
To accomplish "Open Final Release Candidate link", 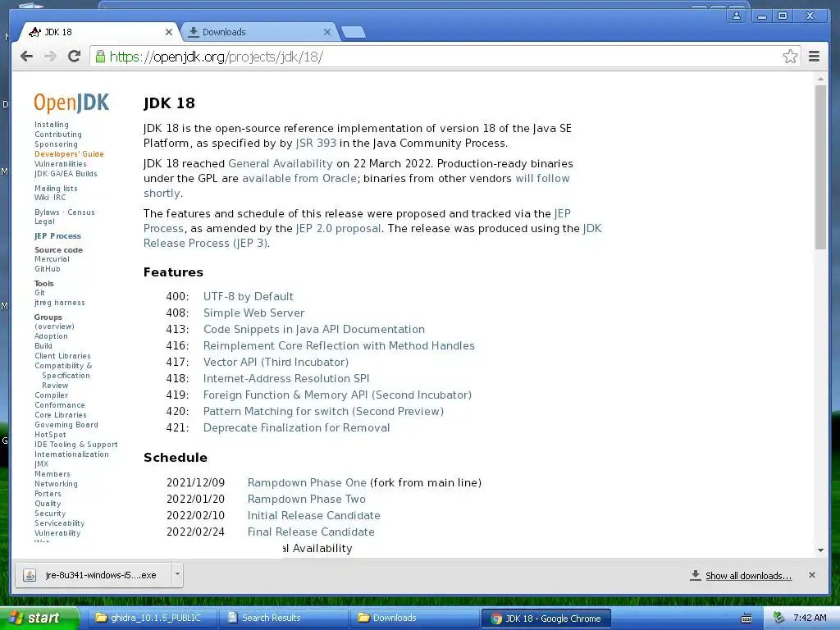I will 311,532.
